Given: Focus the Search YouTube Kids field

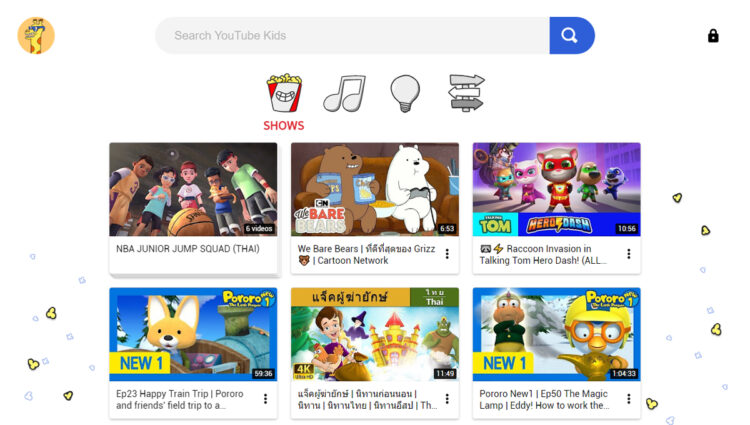Looking at the screenshot, I should coord(352,35).
